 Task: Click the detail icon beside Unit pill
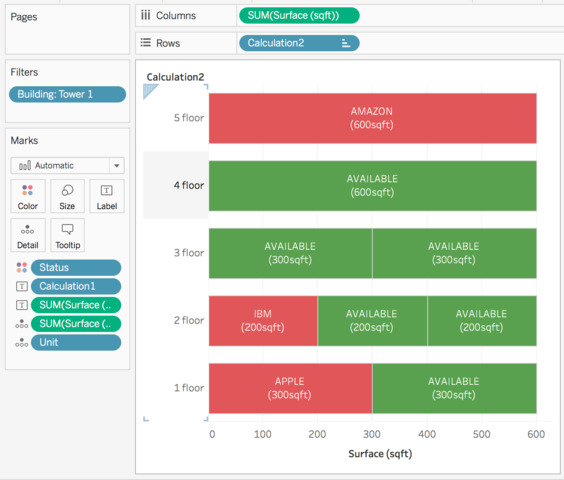[x=22, y=342]
